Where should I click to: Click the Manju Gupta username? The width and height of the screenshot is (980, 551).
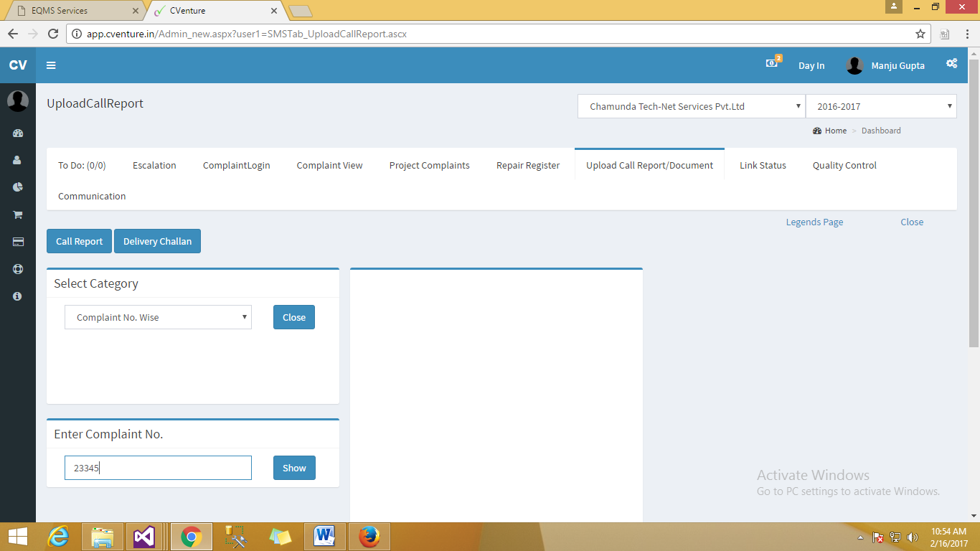897,65
